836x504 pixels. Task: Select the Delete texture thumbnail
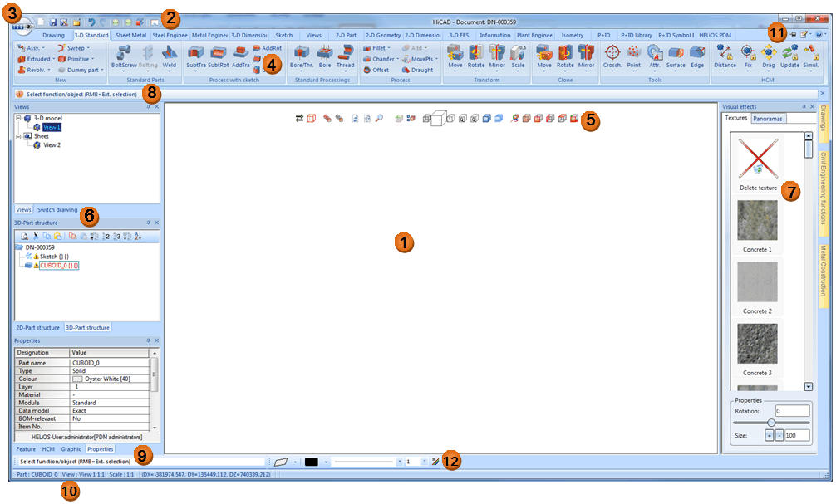pyautogui.click(x=758, y=159)
